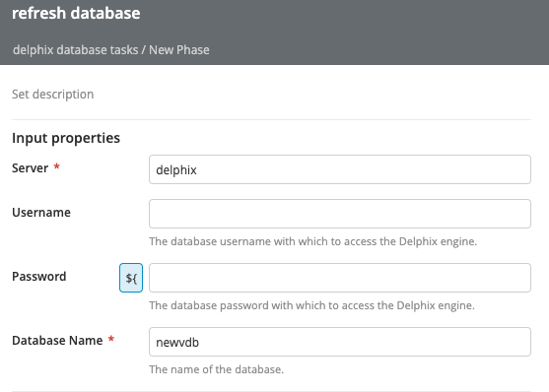
Task: Click the Password label
Action: tap(38, 277)
